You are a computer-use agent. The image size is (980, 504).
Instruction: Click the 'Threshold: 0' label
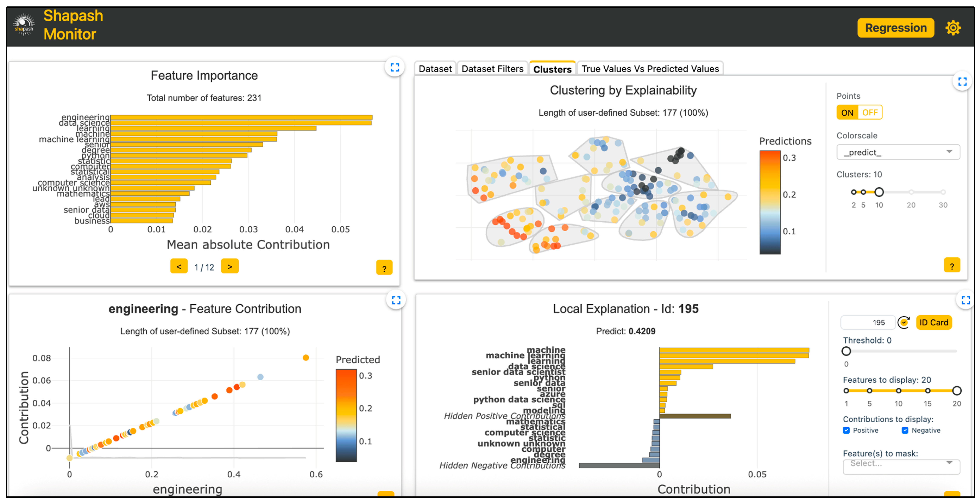click(867, 341)
